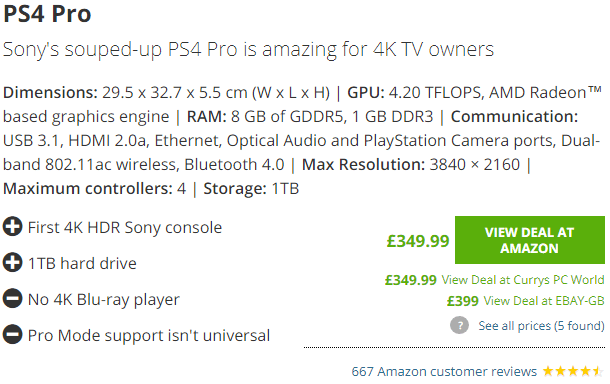Image resolution: width=610 pixels, height=384 pixels.
Task: Click the Max Resolution specification label
Action: pos(363,165)
